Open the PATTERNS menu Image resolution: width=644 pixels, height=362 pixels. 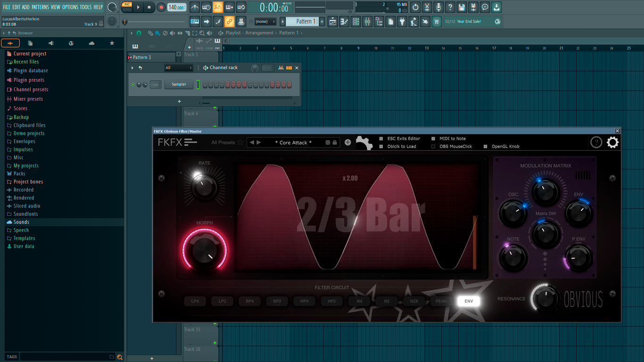tap(40, 7)
